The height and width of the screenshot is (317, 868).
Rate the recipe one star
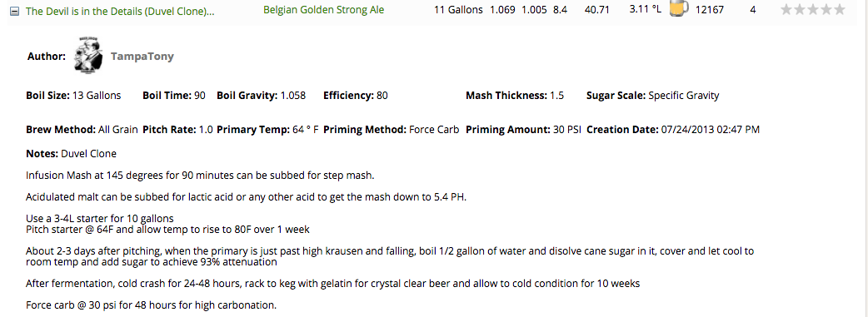(786, 9)
